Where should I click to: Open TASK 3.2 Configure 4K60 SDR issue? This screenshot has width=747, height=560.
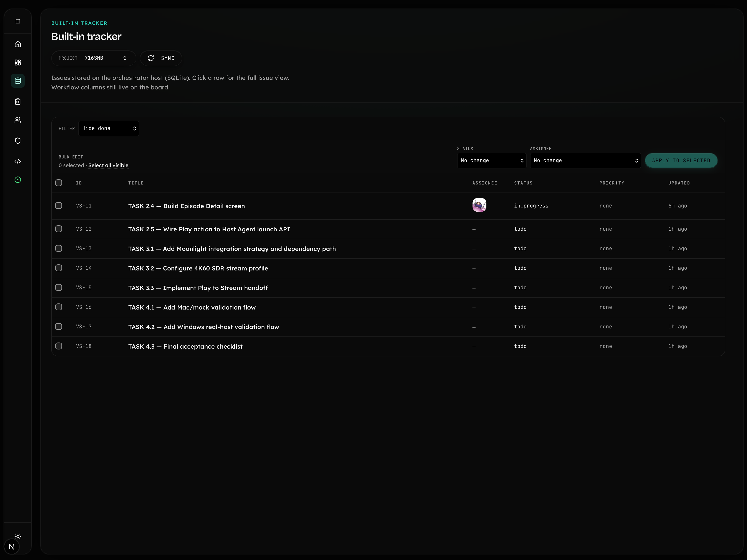pyautogui.click(x=198, y=268)
